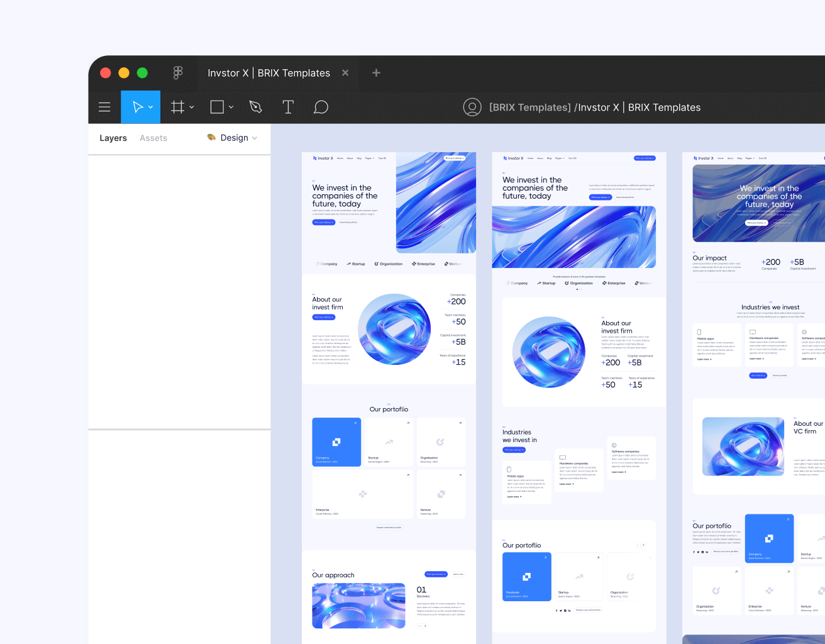Open the main menu via the hamburger icon
The image size is (825, 644).
104,107
